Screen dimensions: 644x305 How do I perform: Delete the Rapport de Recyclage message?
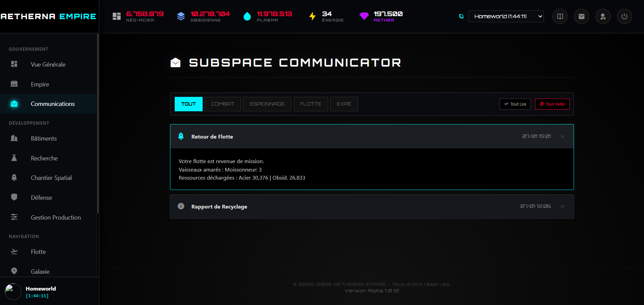(562, 206)
